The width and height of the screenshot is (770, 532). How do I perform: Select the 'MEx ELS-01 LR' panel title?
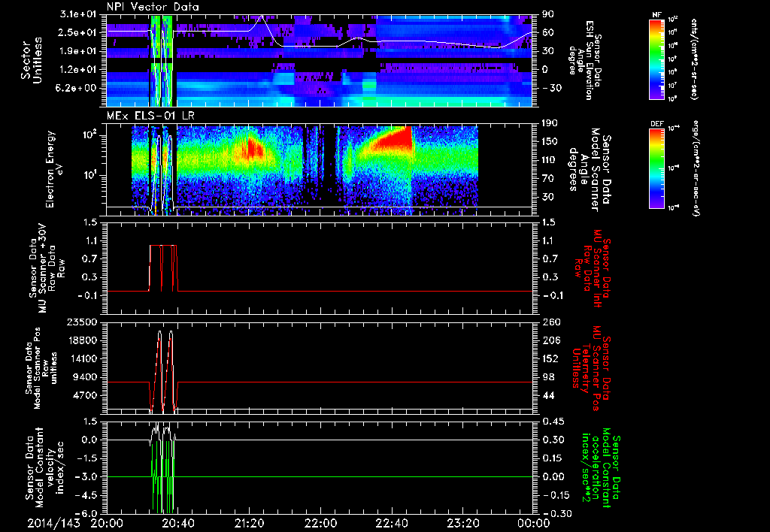click(x=149, y=116)
